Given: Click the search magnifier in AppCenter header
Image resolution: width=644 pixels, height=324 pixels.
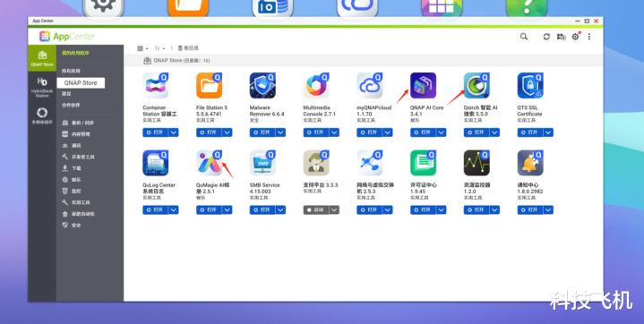Looking at the screenshot, I should (524, 37).
